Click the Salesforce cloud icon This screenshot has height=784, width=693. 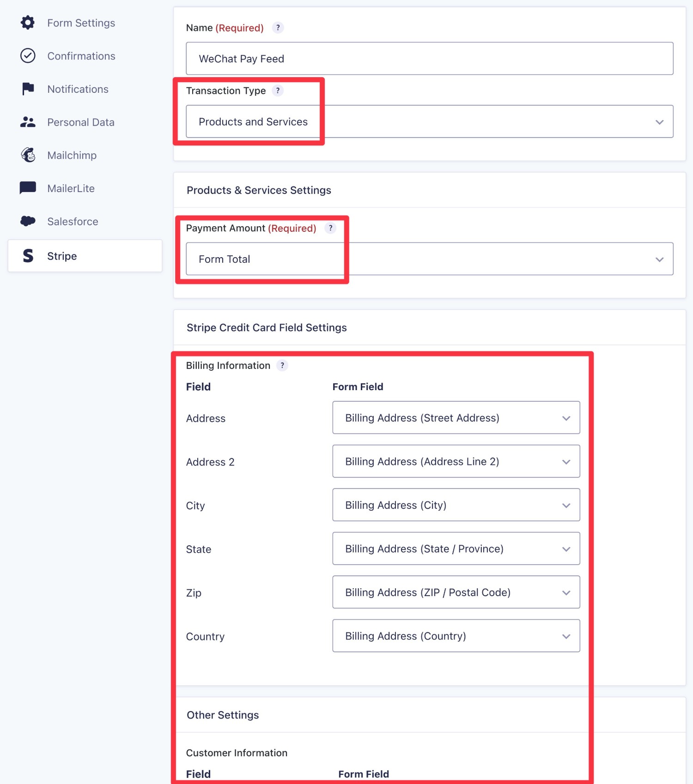pos(28,221)
